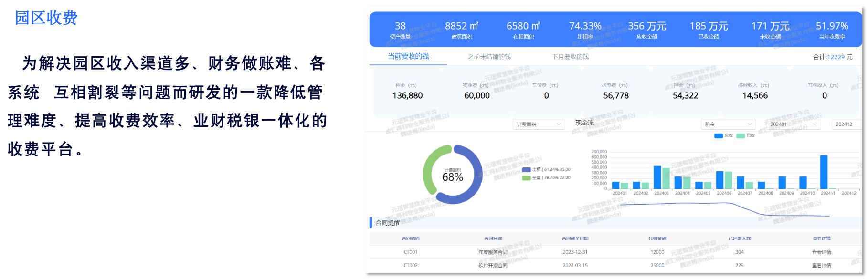Click the 202412 end month field
The height and width of the screenshot is (279, 868).
(x=845, y=124)
